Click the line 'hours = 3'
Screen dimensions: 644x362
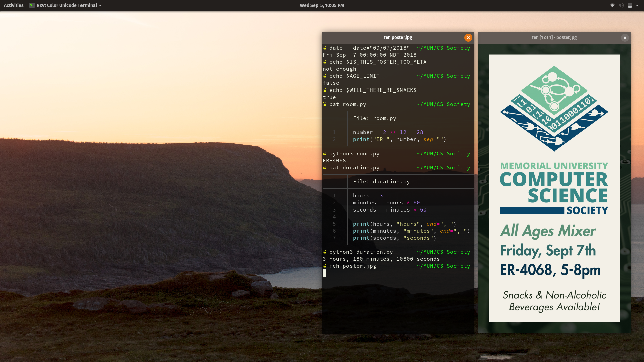(x=368, y=196)
